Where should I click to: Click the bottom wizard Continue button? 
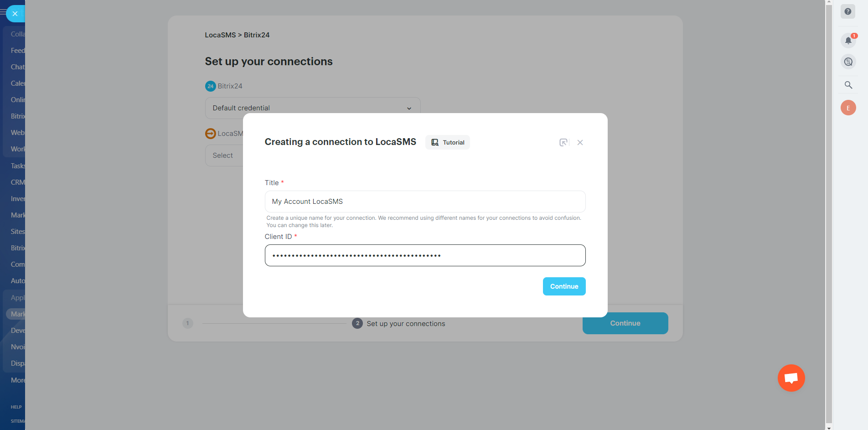[625, 323]
